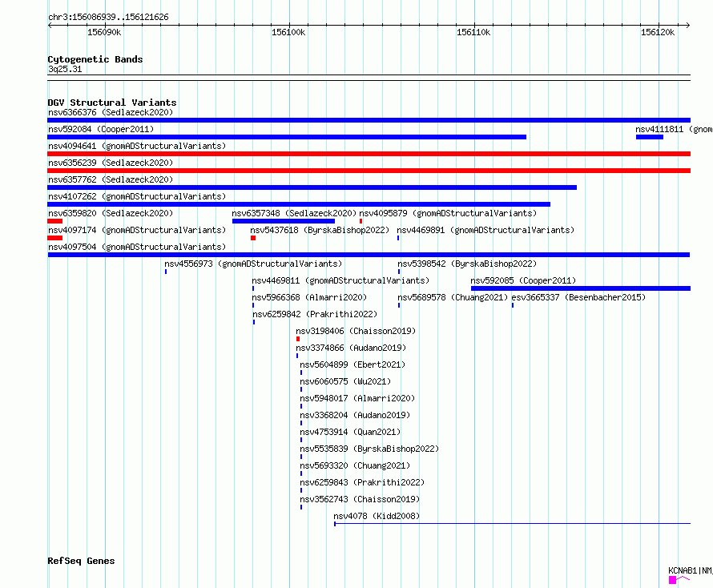This screenshot has height=588, width=713.
Task: Click the nsv5693320 (Chuang2021) label
Action: point(355,465)
